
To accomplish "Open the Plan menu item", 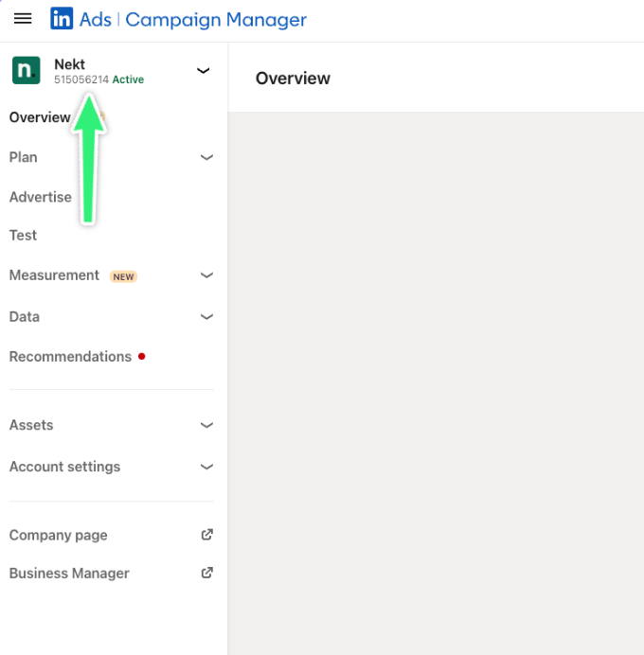I will (23, 157).
